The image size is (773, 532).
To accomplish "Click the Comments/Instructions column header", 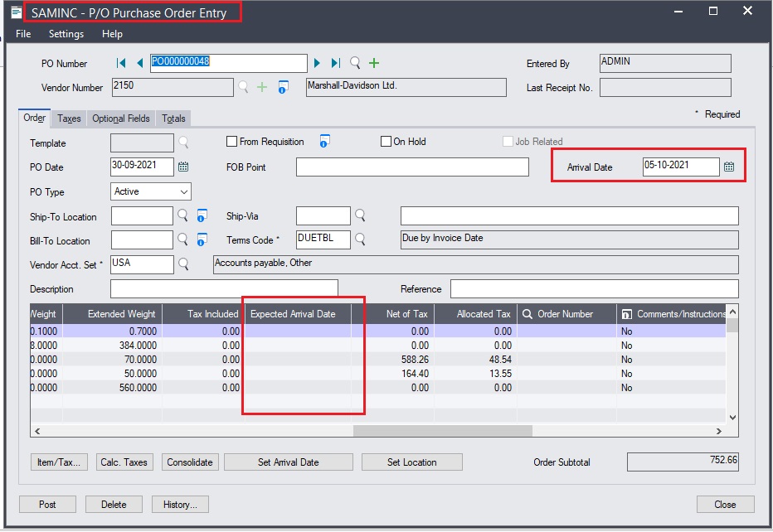I will coord(673,314).
